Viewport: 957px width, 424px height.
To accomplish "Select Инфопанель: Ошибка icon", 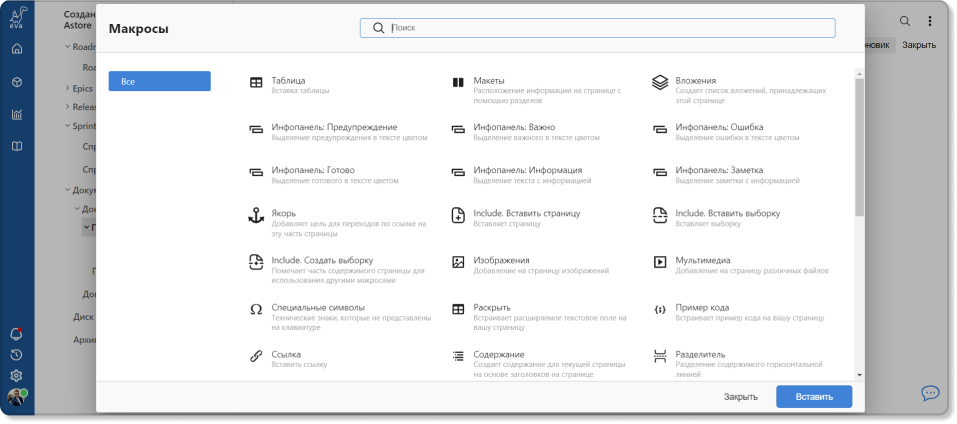I will [660, 129].
